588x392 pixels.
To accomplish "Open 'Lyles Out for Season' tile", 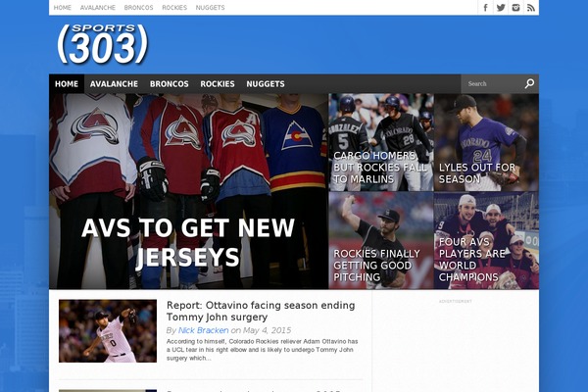I will [x=486, y=142].
